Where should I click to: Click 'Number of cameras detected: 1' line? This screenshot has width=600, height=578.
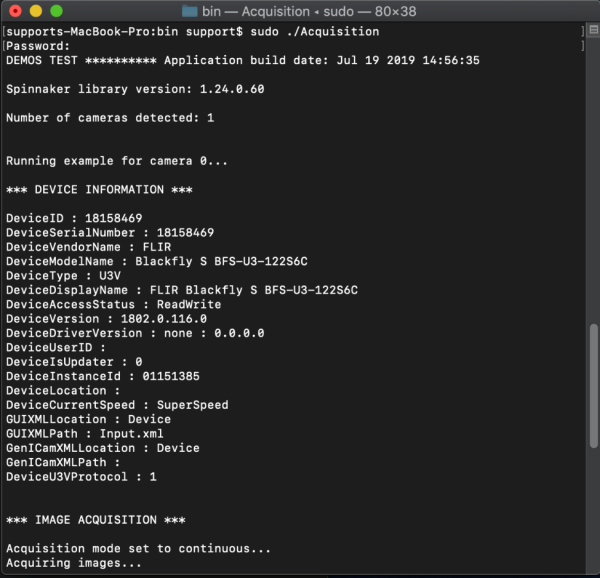110,118
